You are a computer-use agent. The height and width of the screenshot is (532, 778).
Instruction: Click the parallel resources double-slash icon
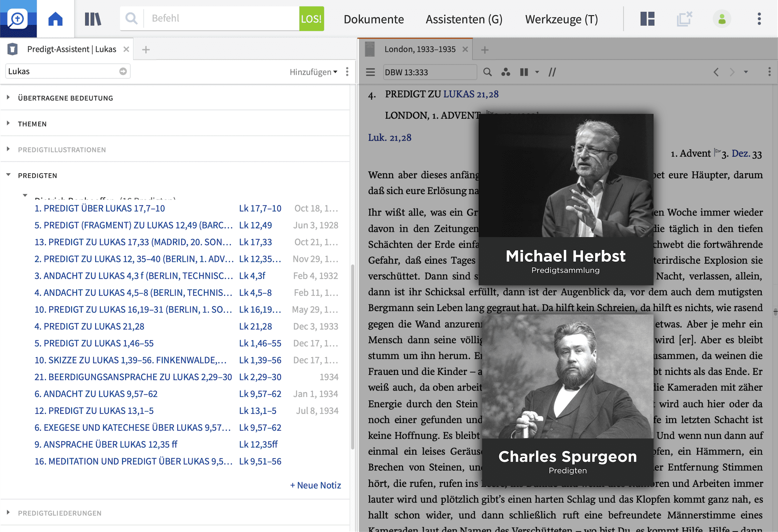coord(552,72)
